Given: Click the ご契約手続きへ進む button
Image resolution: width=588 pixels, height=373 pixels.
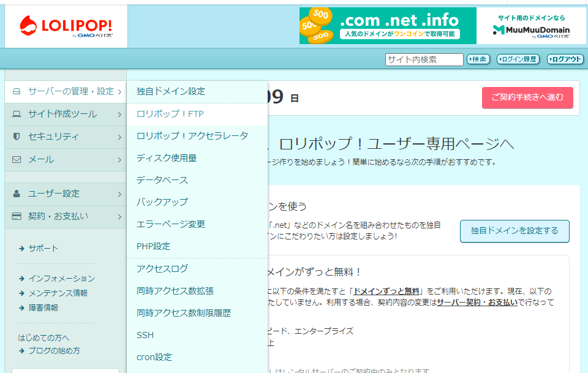Looking at the screenshot, I should click(x=527, y=98).
